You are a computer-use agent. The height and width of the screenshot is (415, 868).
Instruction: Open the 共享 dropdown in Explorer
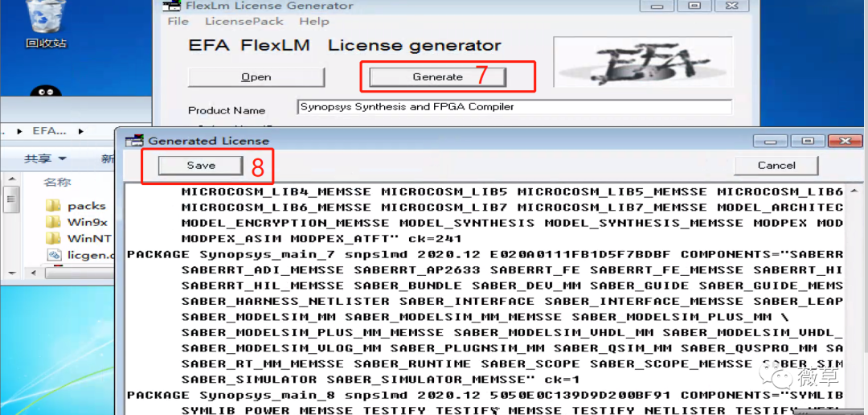coord(45,159)
